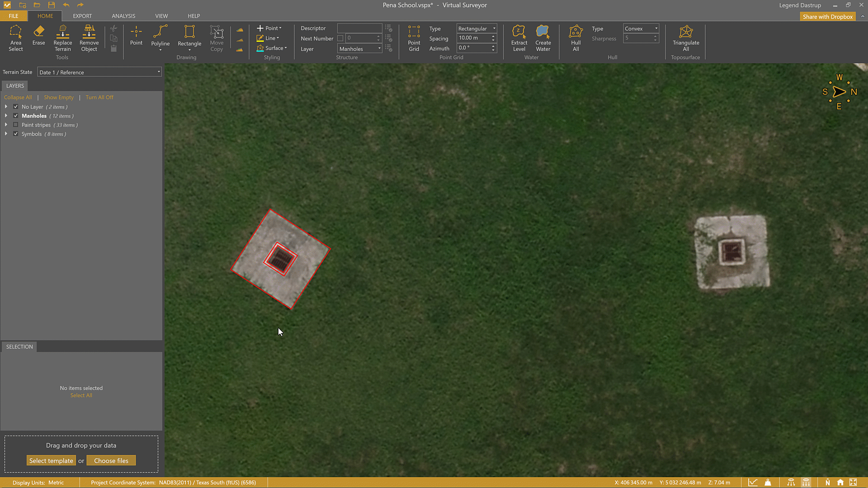
Task: Open the Terrain State dropdown
Action: (x=99, y=72)
